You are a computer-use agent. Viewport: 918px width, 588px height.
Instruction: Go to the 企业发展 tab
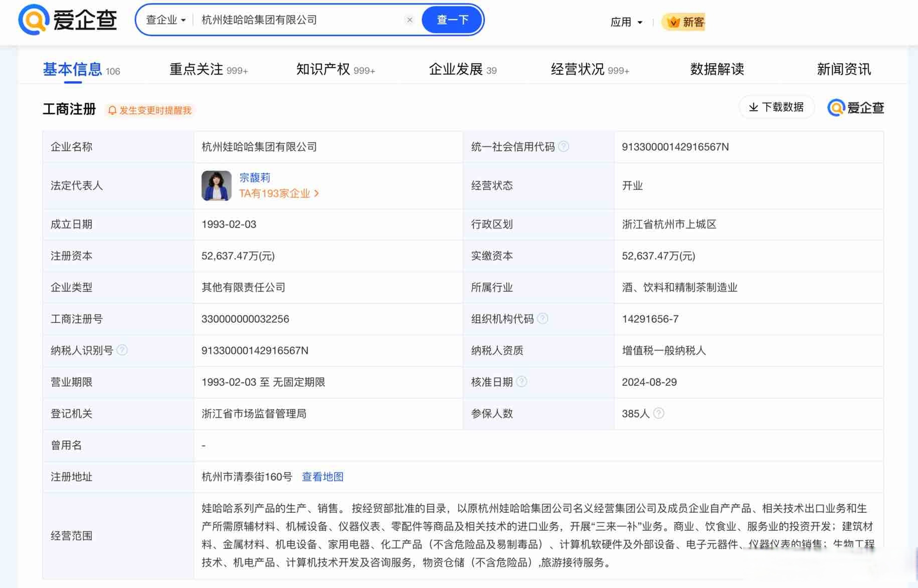(463, 70)
